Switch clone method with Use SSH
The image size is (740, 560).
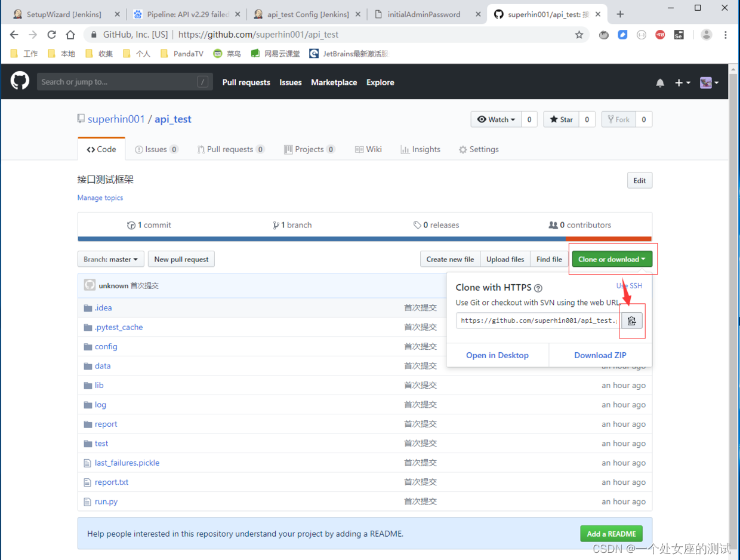[x=629, y=286]
